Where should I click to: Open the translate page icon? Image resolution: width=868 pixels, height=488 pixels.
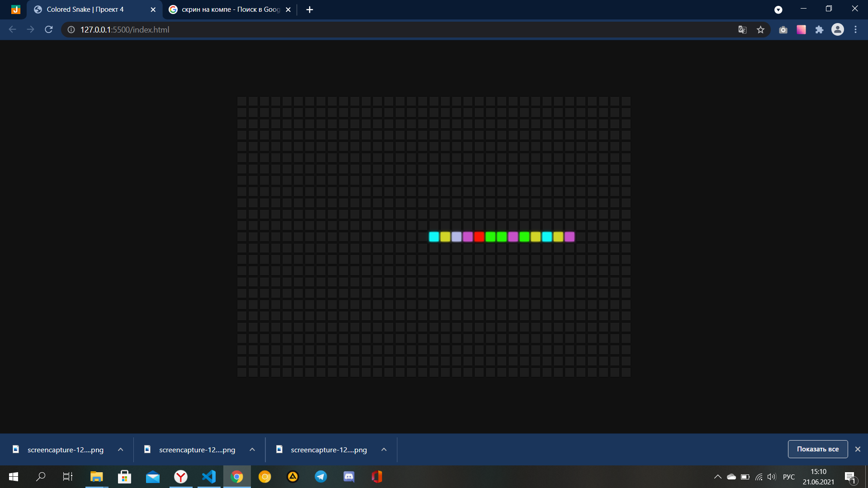(x=742, y=29)
